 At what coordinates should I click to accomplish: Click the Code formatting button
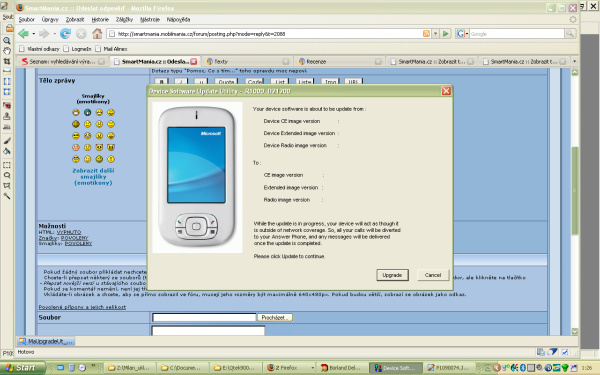tap(255, 81)
